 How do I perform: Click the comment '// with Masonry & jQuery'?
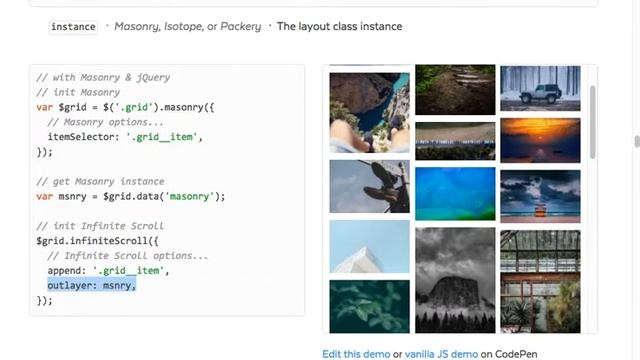click(103, 78)
